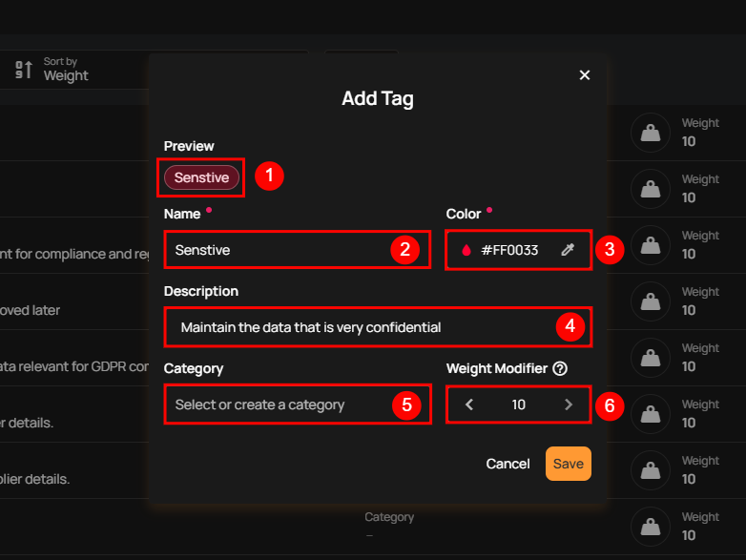Viewport: 746px width, 560px height.
Task: Click the 'Category' label in the bottom background row
Action: 389,517
